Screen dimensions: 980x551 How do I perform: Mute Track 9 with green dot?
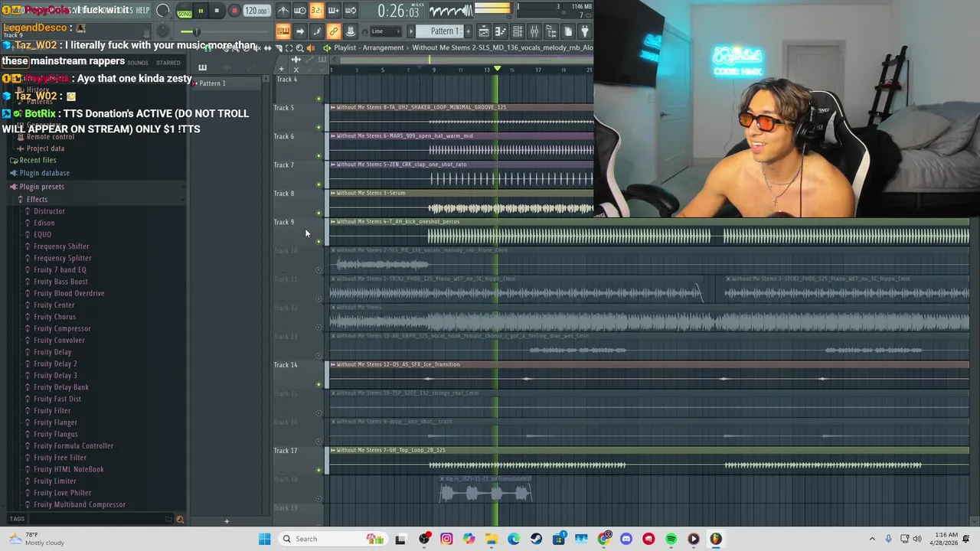tap(318, 241)
